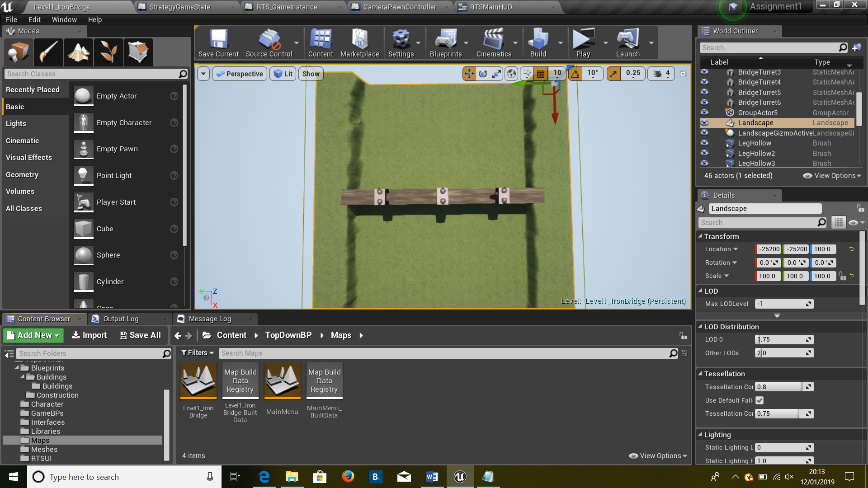Image resolution: width=868 pixels, height=488 pixels.
Task: Toggle Scale lock ratio icon
Action: tap(842, 276)
